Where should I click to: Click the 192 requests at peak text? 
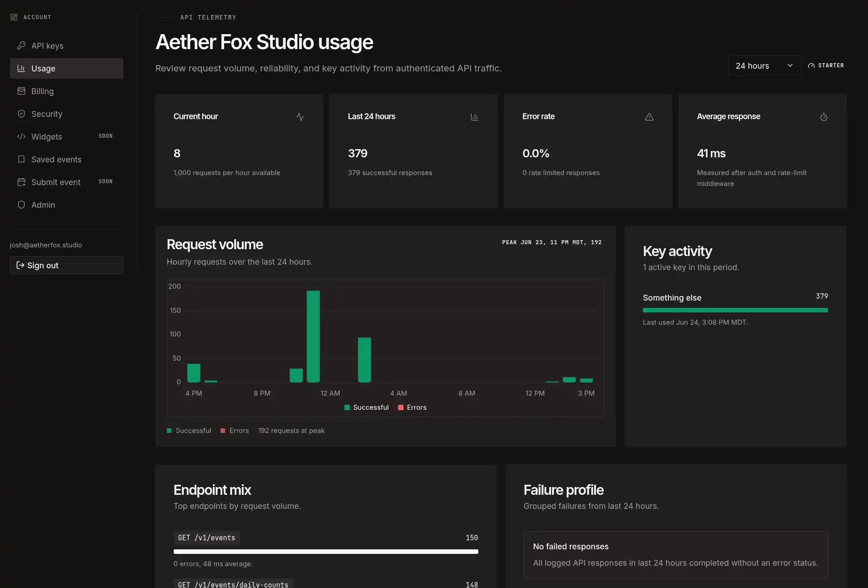[x=291, y=431]
